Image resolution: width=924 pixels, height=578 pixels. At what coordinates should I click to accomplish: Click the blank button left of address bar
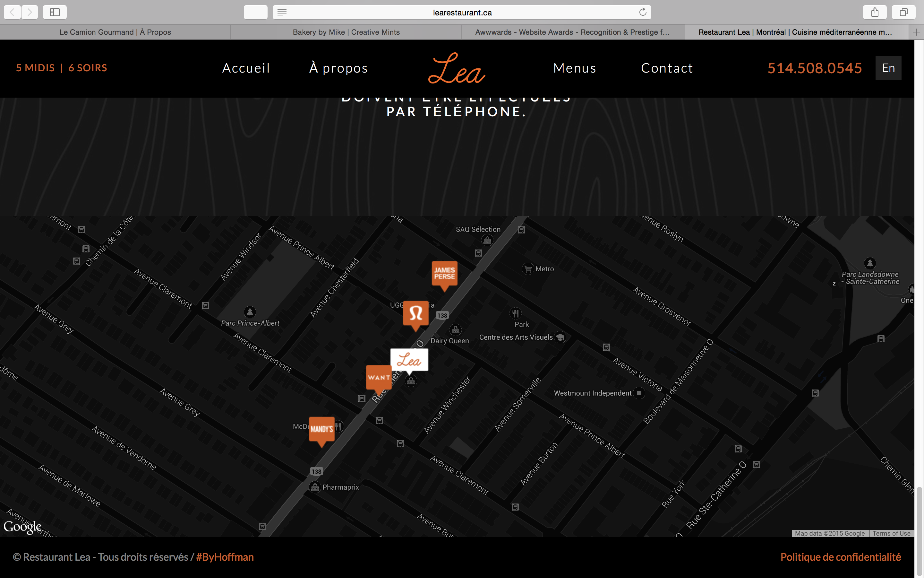(255, 12)
